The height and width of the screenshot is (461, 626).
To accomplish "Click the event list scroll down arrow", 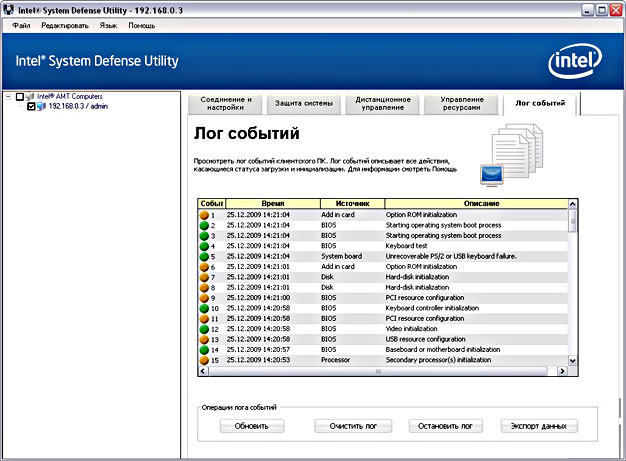I will [573, 360].
